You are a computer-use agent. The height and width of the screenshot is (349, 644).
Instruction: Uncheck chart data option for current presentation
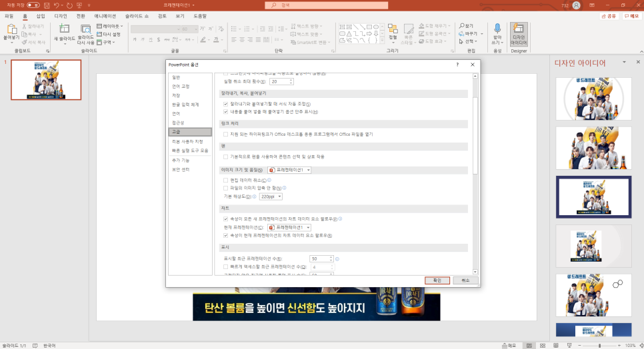click(x=225, y=235)
